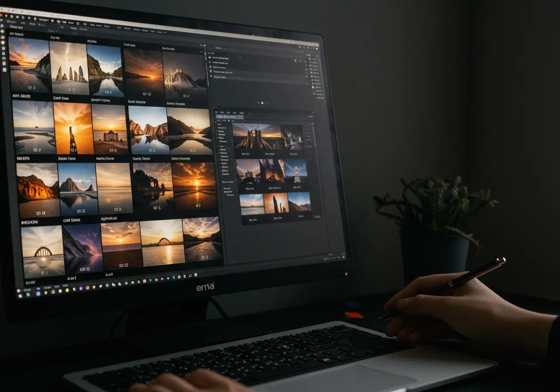Select the arch bridge with mirrored reflection photo
The width and height of the screenshot is (560, 392).
[x=43, y=252]
